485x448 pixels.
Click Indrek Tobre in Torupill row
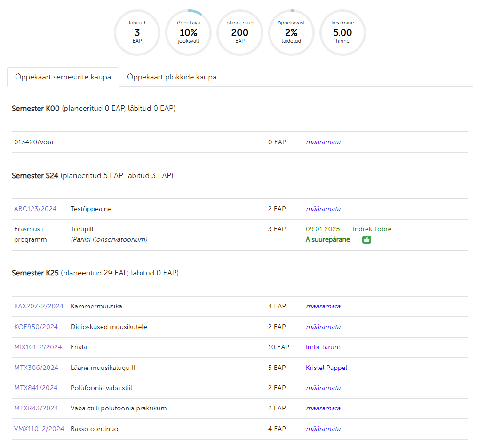(x=372, y=229)
